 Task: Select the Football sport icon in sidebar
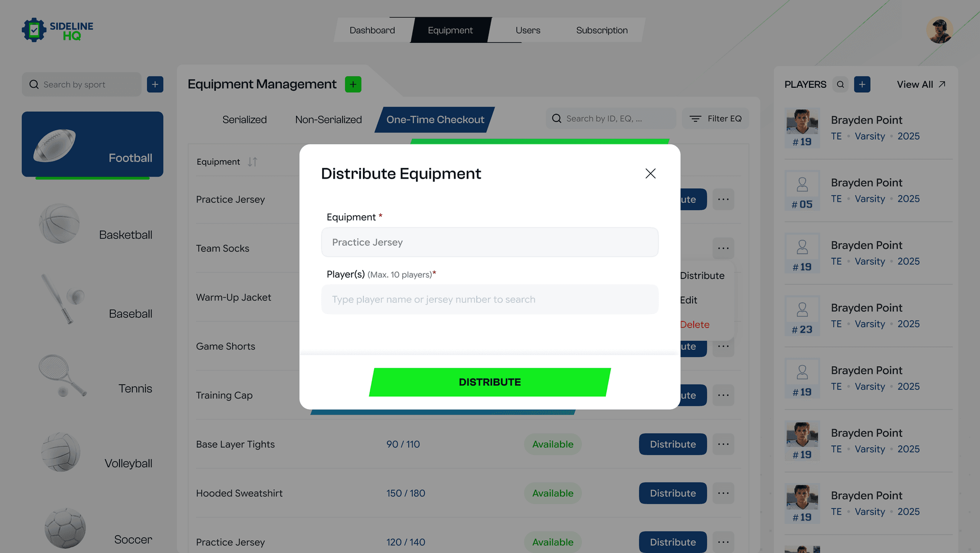click(59, 144)
